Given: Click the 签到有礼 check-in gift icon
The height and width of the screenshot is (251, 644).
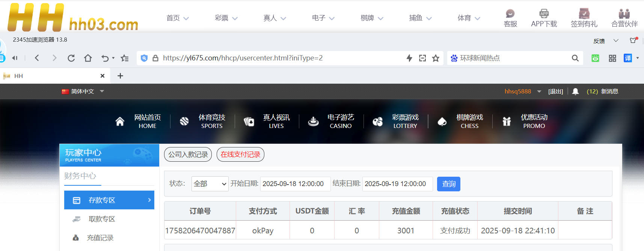Looking at the screenshot, I should 584,14.
